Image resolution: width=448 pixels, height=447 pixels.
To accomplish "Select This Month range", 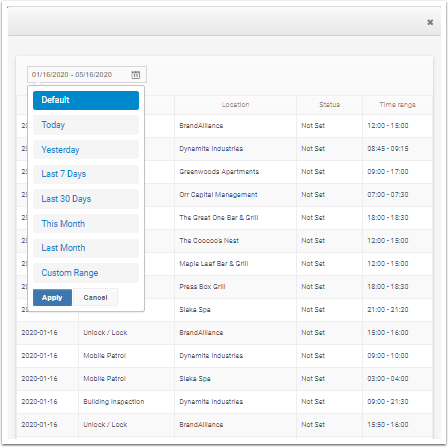I will (86, 224).
